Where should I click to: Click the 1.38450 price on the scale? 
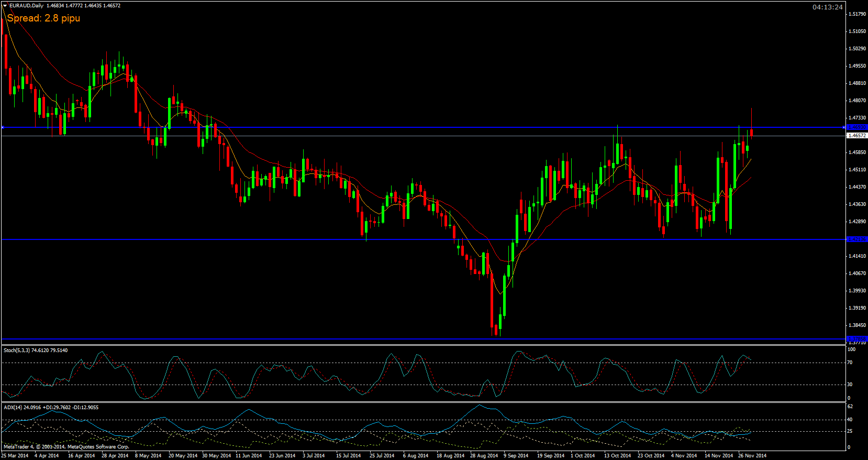tap(857, 325)
